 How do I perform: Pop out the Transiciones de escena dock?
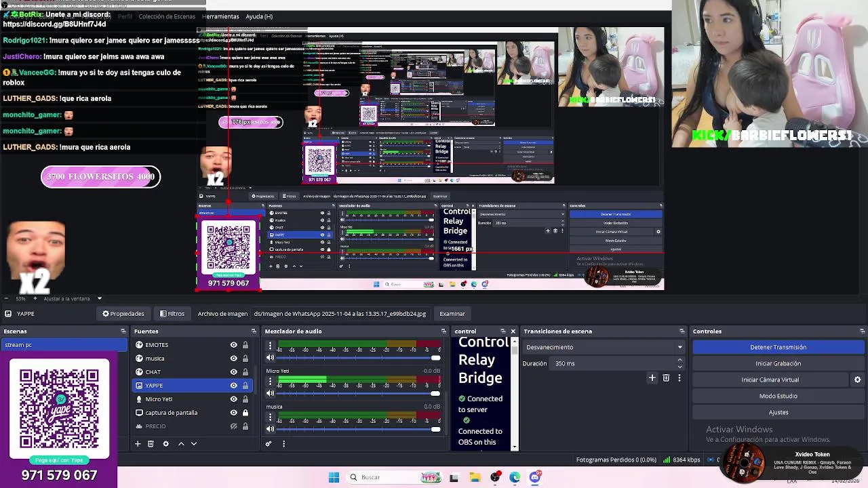click(x=682, y=331)
